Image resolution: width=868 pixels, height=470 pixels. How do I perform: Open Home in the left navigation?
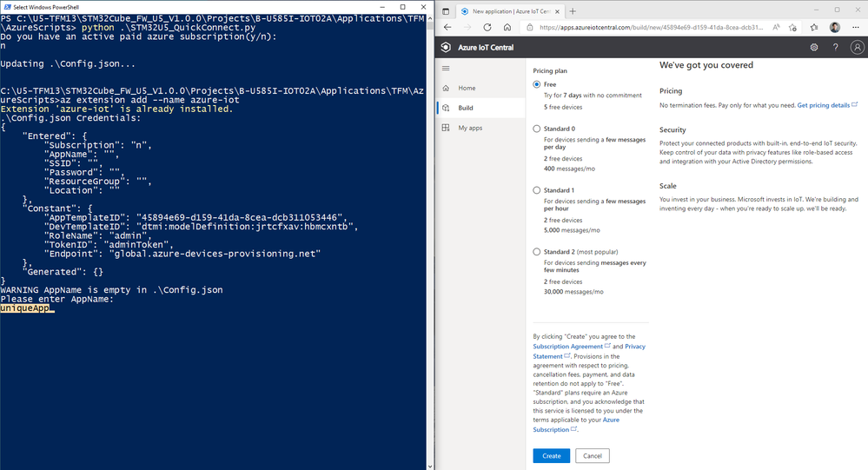(x=480, y=88)
